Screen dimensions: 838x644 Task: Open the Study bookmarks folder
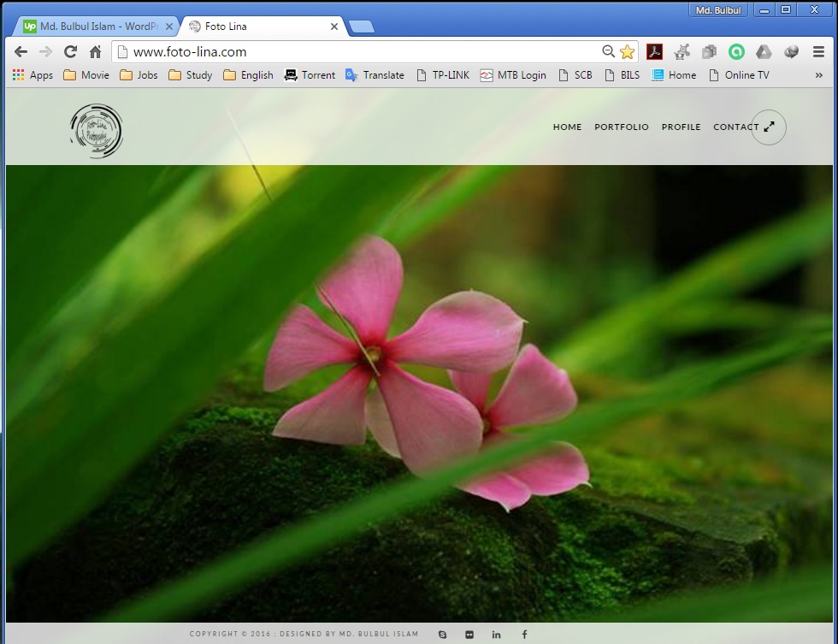click(x=190, y=75)
